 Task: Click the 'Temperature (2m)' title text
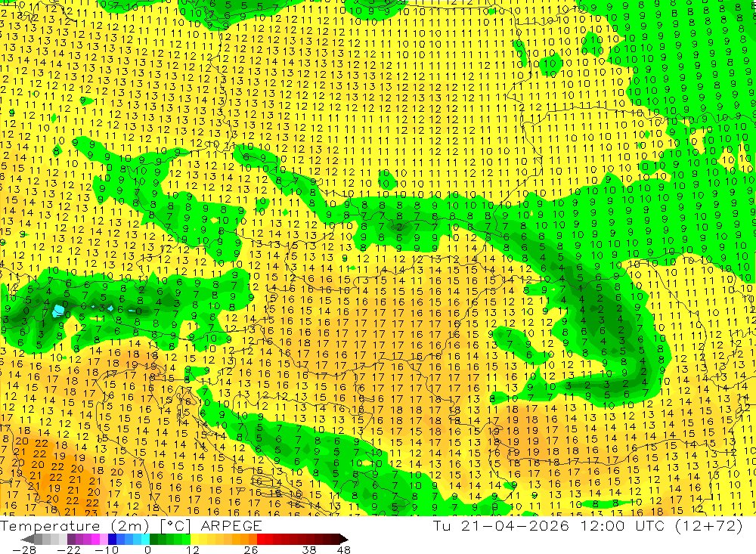(x=75, y=526)
